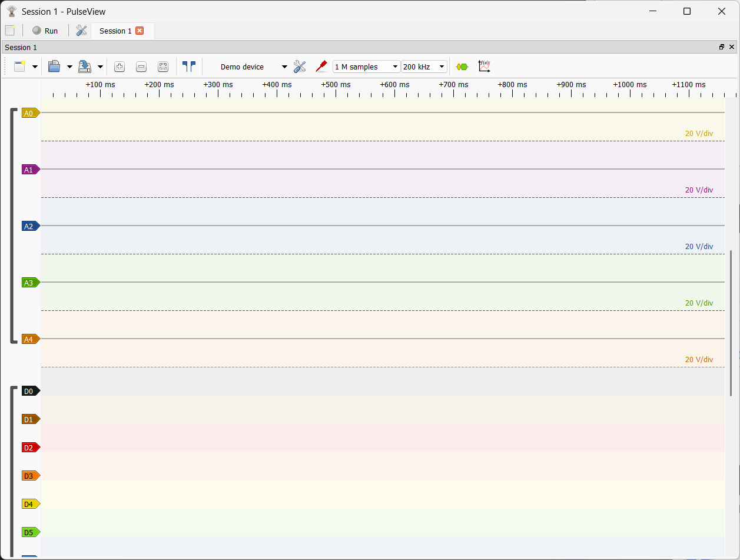Viewport: 740px width, 560px height.
Task: Select the Session 1 tab
Action: click(116, 31)
